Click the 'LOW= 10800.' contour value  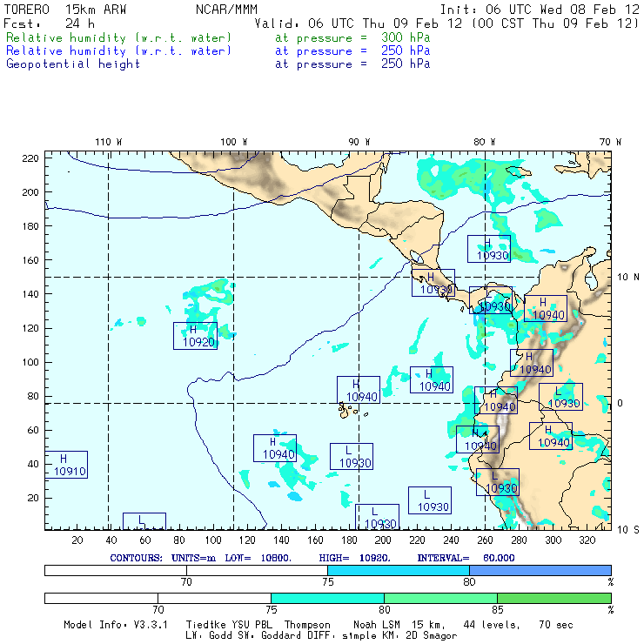[x=258, y=558]
